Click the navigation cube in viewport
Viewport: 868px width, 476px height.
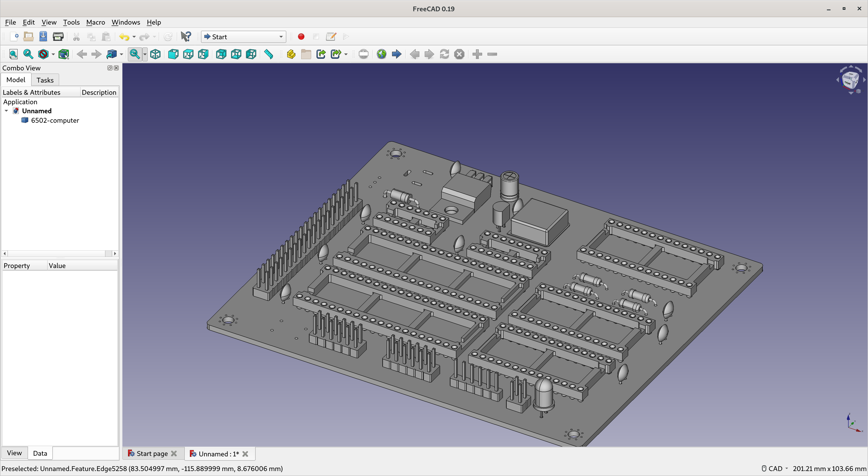[x=850, y=81]
